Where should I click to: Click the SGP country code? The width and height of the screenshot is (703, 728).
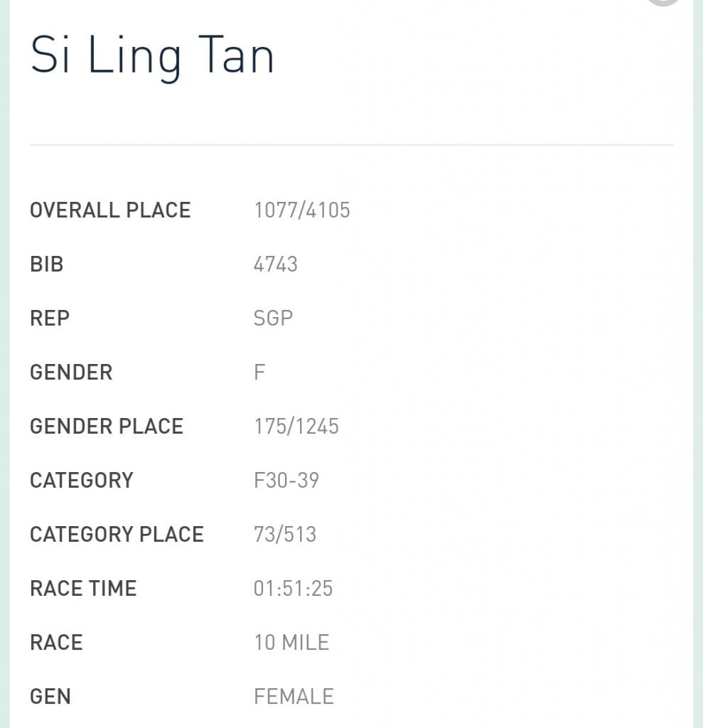point(273,318)
